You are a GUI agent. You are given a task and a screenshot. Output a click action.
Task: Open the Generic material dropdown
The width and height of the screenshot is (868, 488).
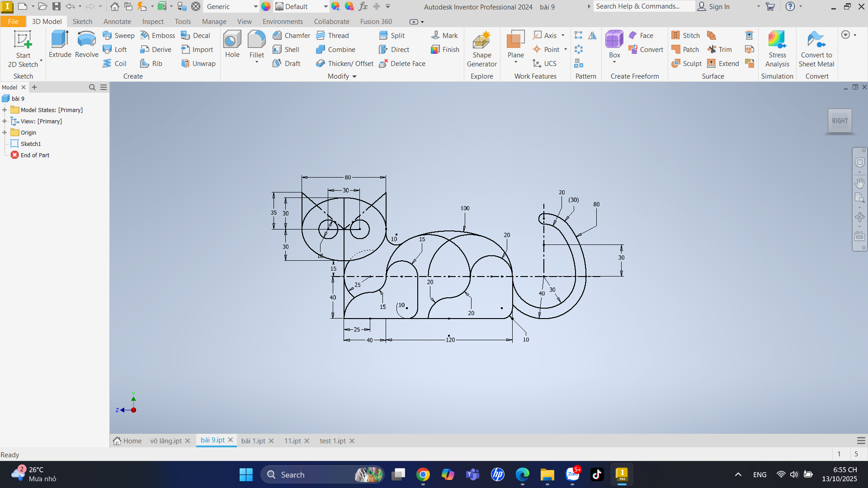(x=255, y=7)
